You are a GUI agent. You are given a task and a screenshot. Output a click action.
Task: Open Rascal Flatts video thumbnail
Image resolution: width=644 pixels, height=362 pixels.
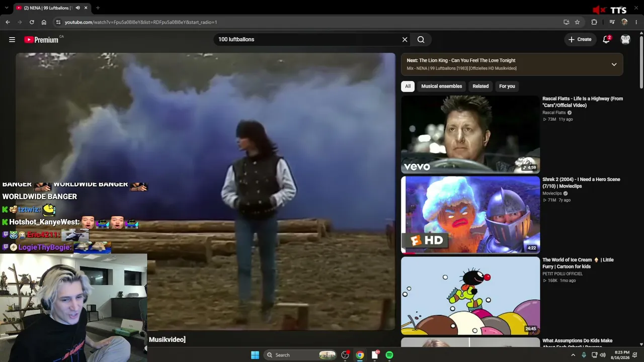[x=470, y=134]
